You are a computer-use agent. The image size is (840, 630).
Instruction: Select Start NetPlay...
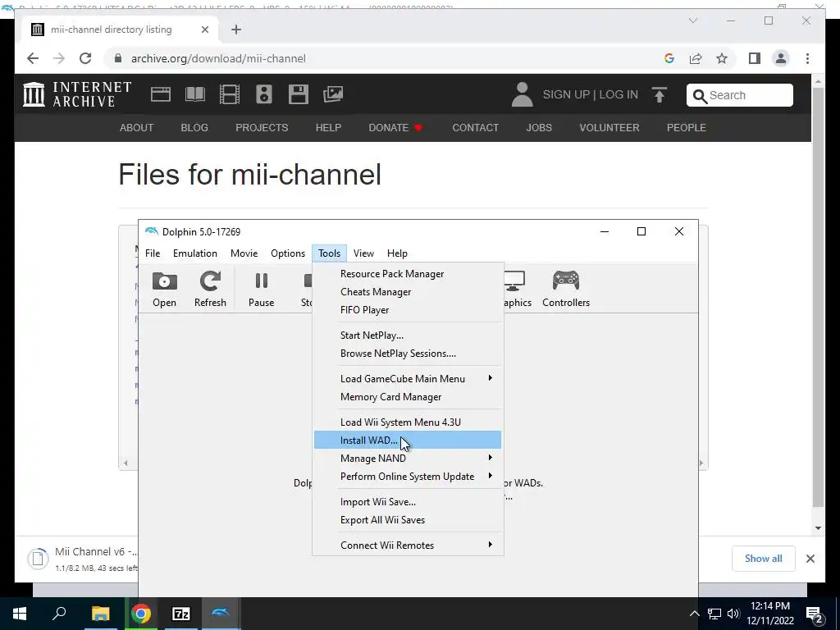(408, 336)
